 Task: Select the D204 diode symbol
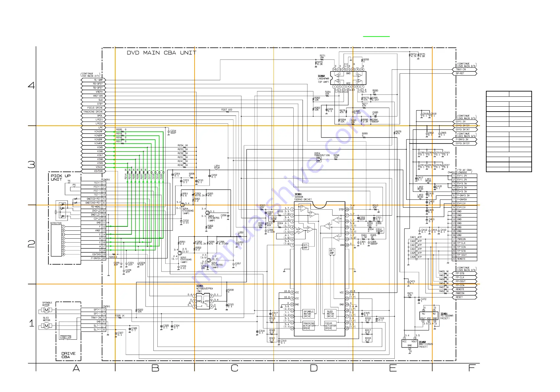coord(319,159)
